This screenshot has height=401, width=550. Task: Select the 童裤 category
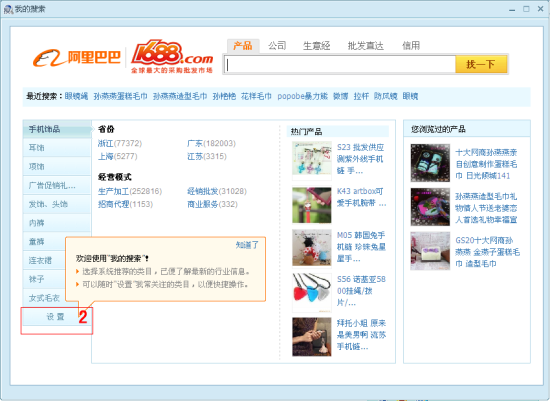pos(44,242)
